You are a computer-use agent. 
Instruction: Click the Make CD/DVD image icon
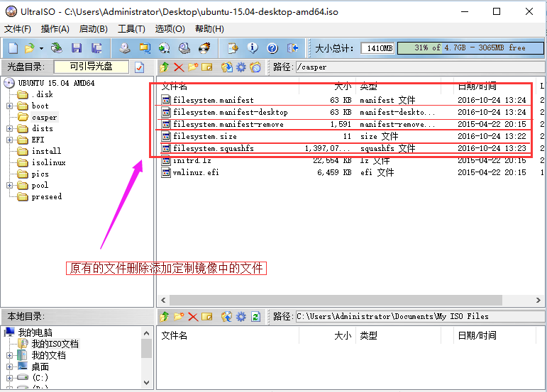125,48
